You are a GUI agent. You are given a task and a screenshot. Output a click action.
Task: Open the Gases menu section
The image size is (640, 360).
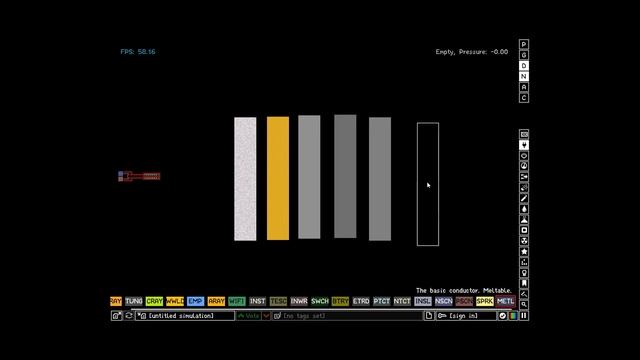pos(524,198)
